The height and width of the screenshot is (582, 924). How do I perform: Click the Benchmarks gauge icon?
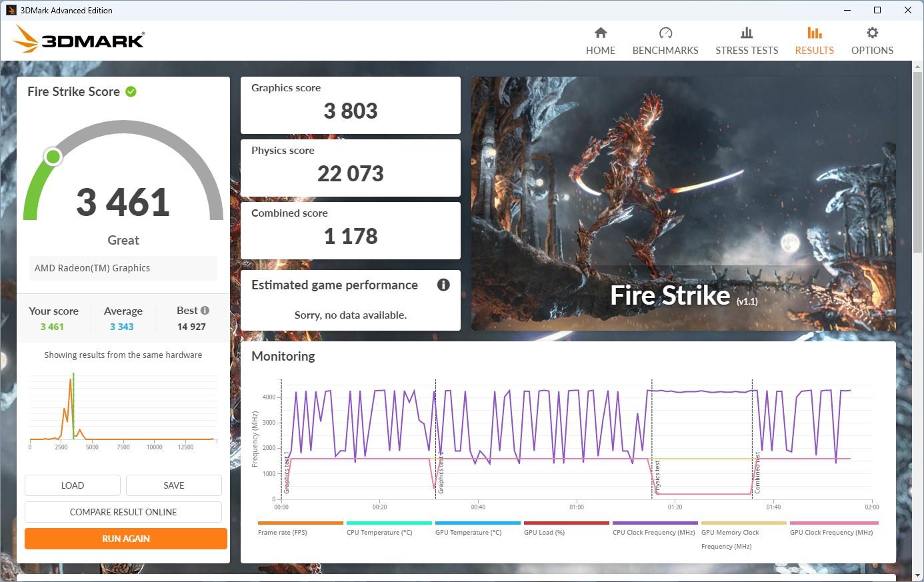(665, 33)
